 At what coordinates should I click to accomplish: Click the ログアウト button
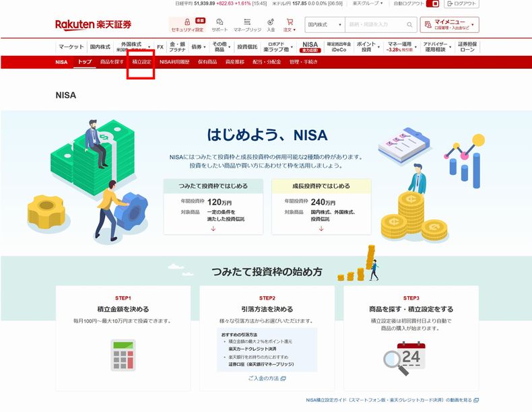point(461,4)
